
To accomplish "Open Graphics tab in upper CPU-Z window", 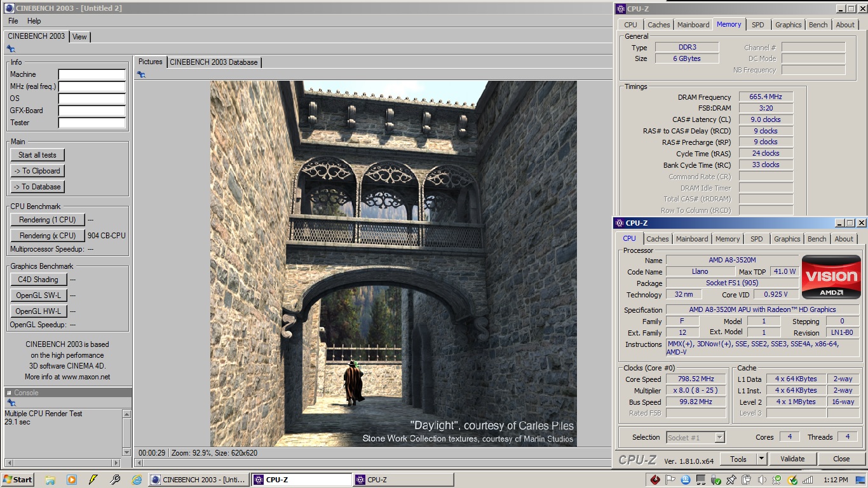I will [x=788, y=25].
